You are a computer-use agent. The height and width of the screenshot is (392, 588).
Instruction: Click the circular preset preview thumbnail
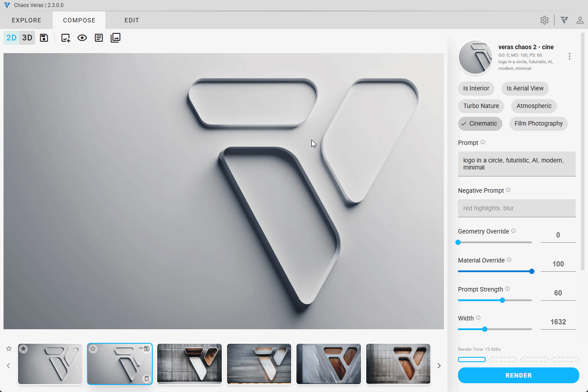[x=476, y=57]
